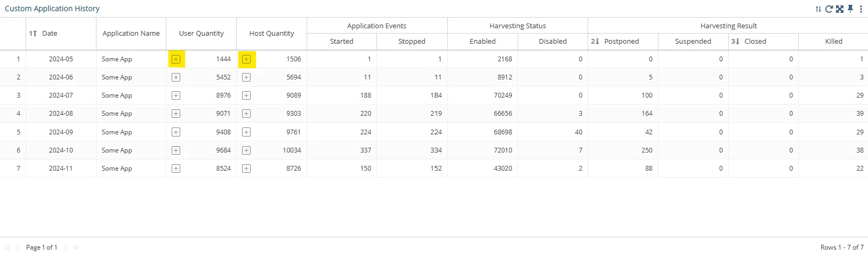
Task: Sort by the Started column header
Action: pos(342,41)
